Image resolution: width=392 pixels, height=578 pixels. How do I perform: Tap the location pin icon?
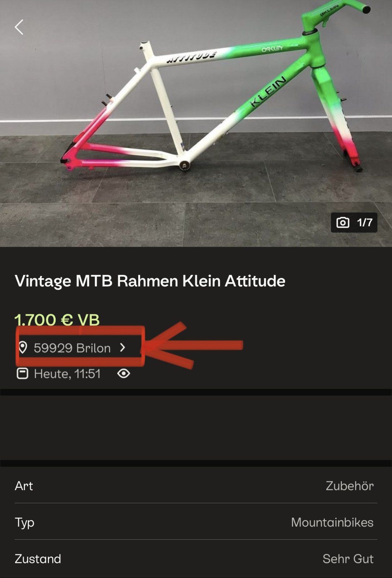[23, 348]
